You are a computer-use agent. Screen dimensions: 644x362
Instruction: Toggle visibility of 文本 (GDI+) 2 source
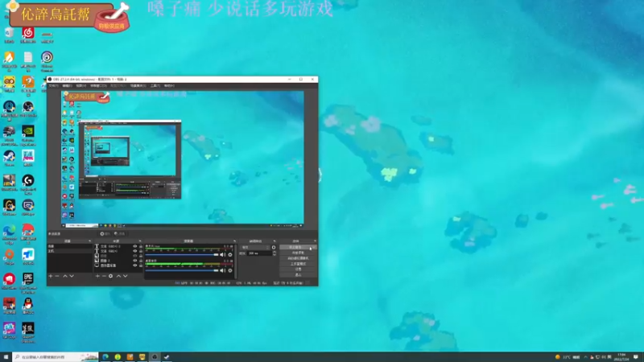(x=134, y=246)
